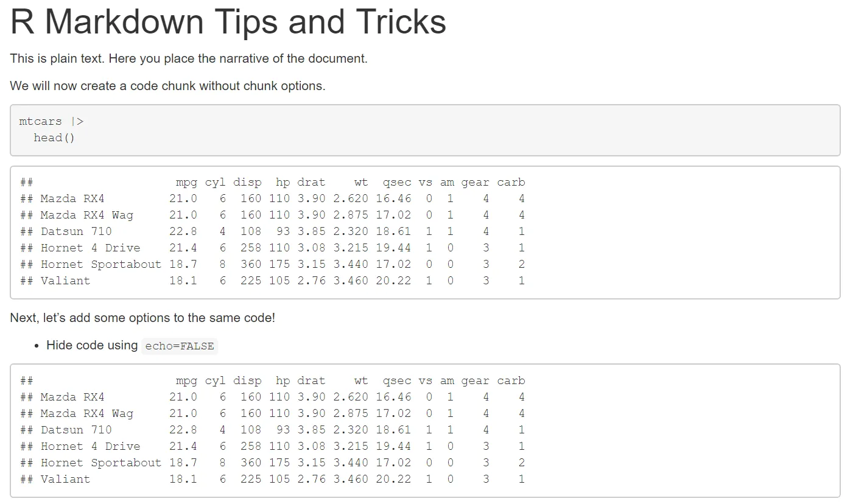Viewport: 853px width, 504px height.
Task: Click 'Next, let's add some options' paragraph
Action: [x=142, y=318]
